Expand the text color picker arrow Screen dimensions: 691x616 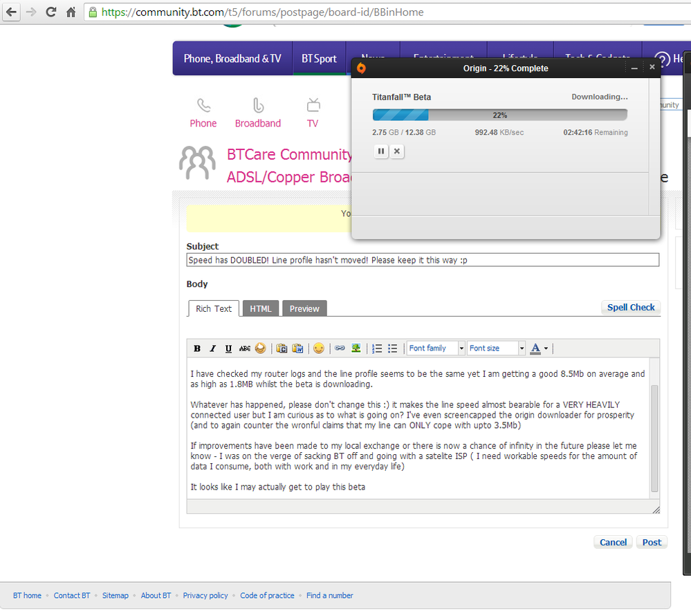546,348
